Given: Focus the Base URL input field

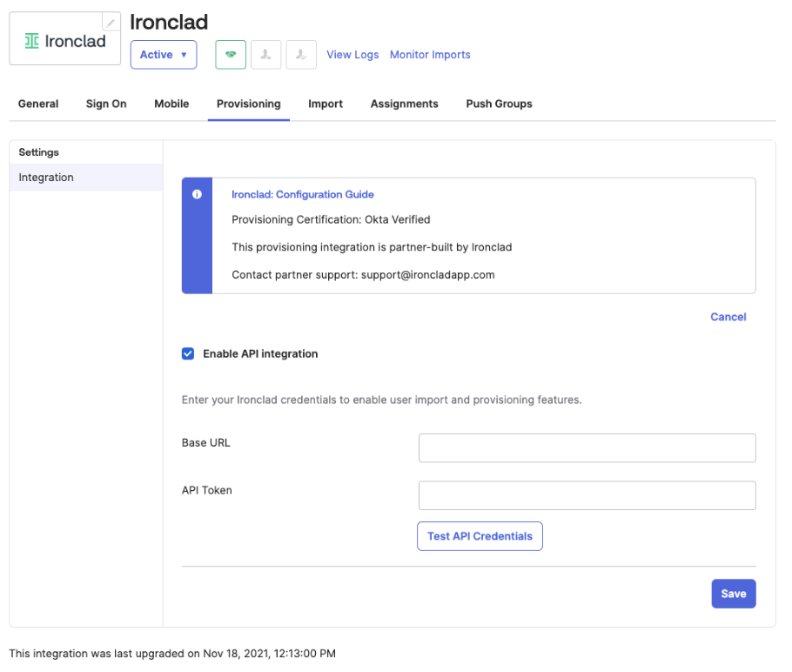Looking at the screenshot, I should pyautogui.click(x=587, y=447).
